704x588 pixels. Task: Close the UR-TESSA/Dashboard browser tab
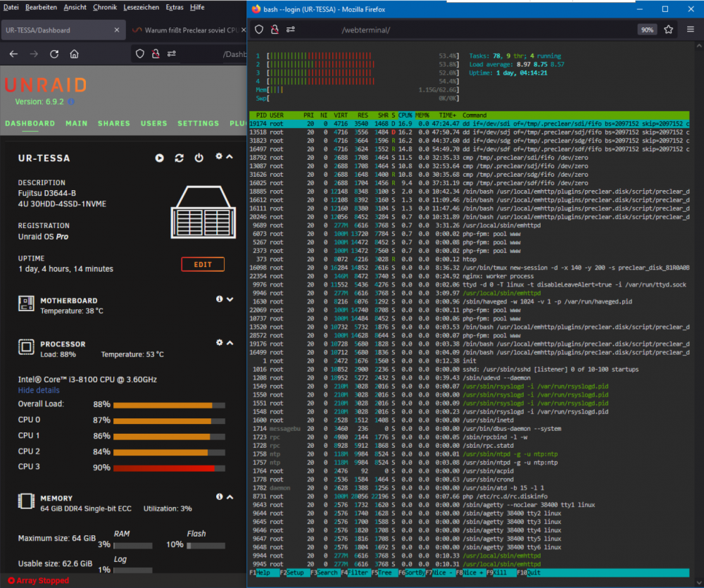tap(117, 30)
